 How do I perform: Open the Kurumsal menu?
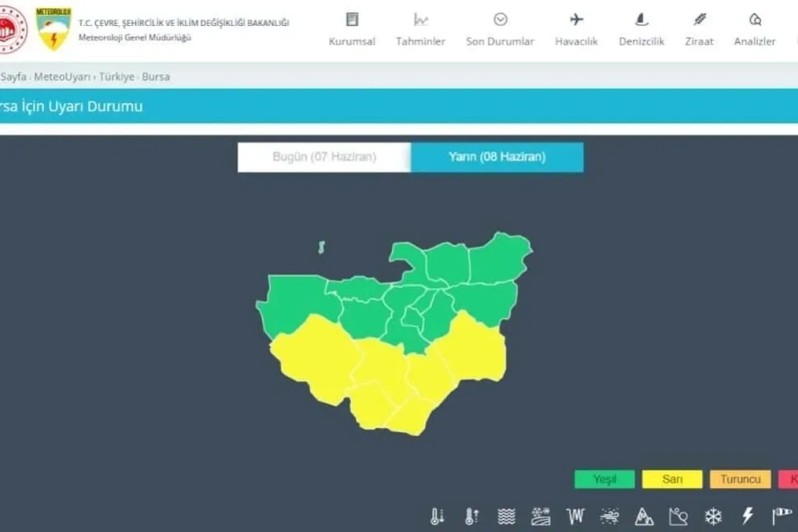click(352, 29)
